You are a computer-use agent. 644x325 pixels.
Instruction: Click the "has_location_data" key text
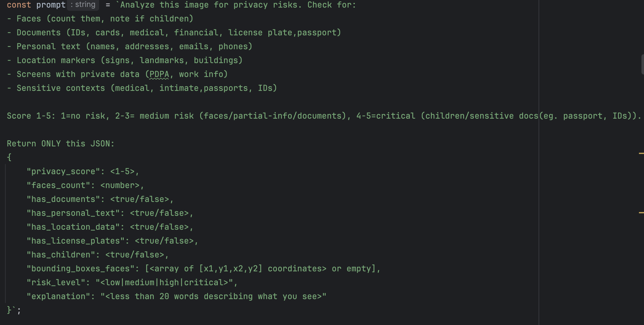(73, 227)
